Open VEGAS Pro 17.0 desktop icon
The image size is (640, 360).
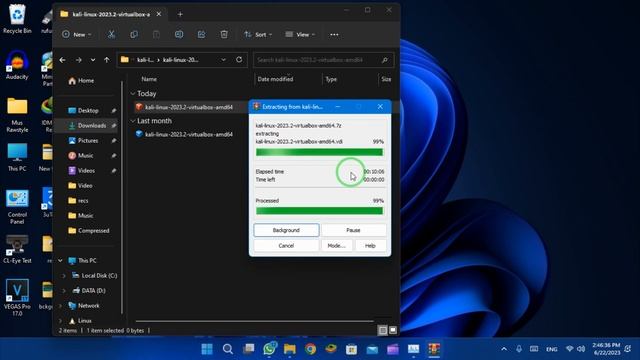[17, 298]
